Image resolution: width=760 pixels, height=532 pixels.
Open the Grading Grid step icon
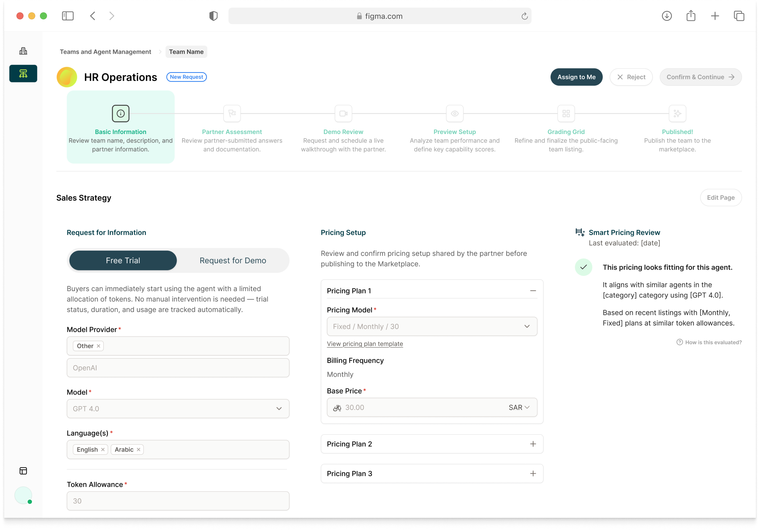pos(566,114)
